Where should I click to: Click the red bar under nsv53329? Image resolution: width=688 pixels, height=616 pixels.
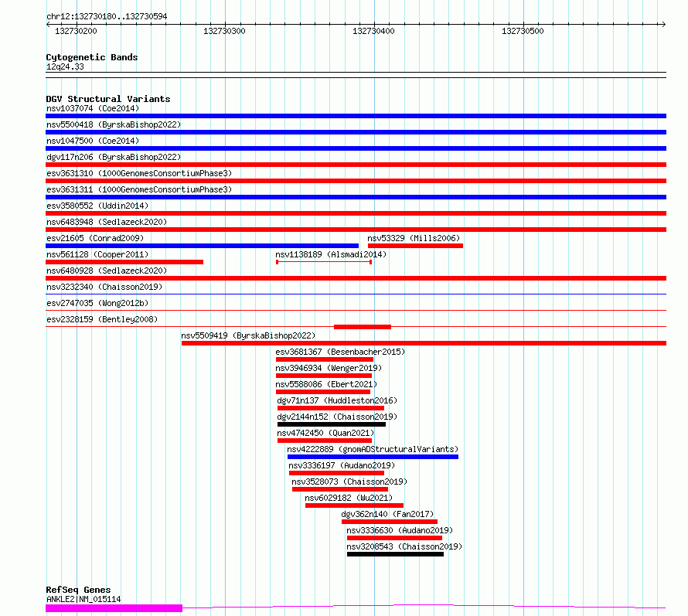coord(416,246)
